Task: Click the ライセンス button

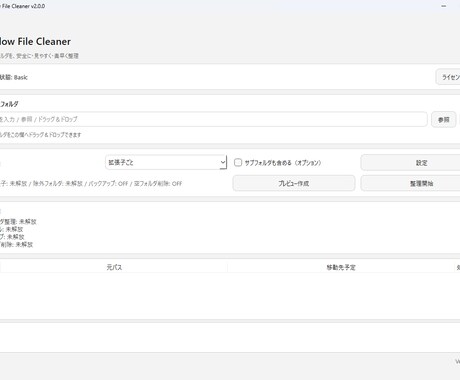Action: tap(448, 77)
